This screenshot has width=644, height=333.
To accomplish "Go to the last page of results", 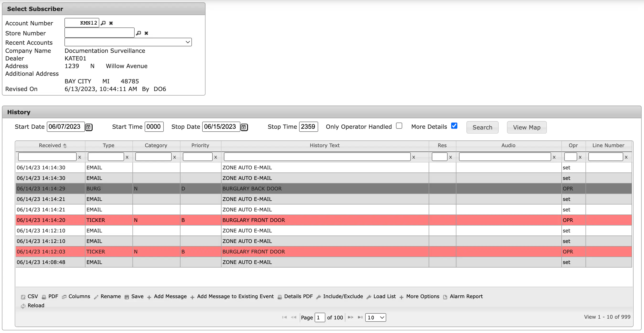I will tap(360, 317).
